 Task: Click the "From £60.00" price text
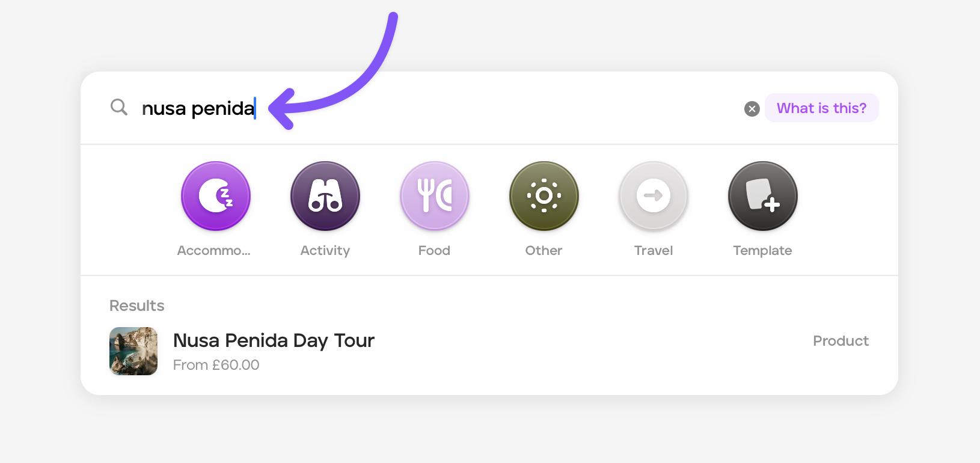216,365
